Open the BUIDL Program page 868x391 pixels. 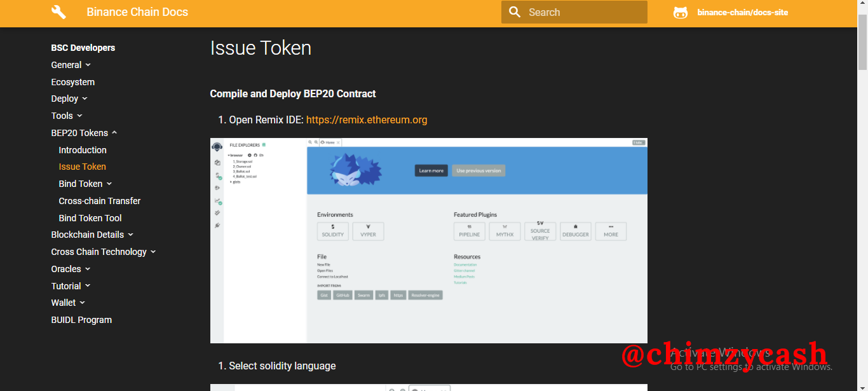coord(81,320)
